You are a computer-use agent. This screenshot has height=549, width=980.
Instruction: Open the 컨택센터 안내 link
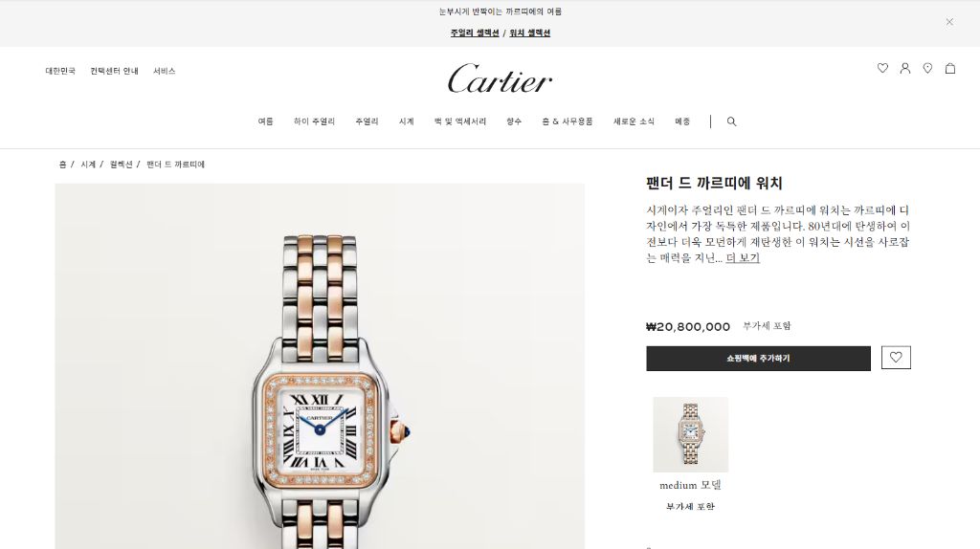point(115,71)
